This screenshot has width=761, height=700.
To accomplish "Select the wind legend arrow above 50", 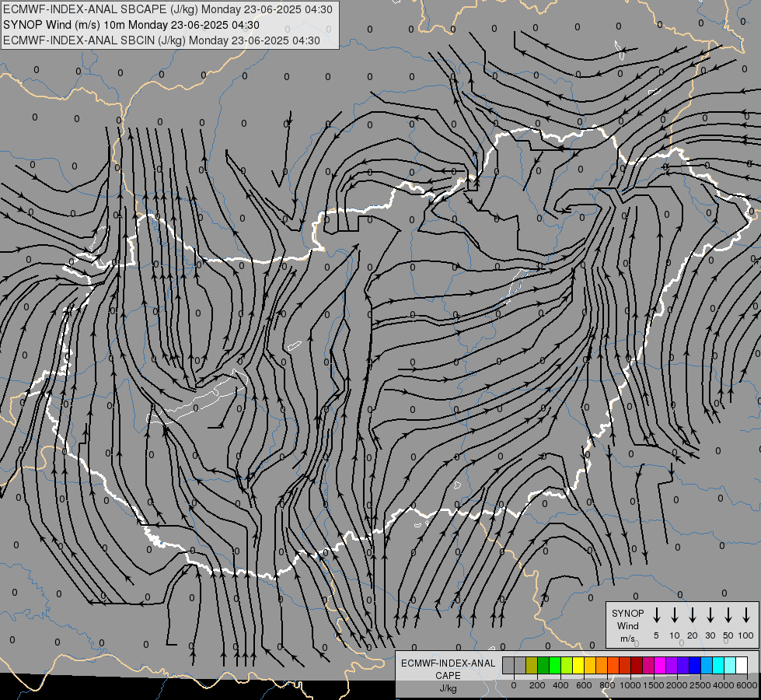I will (x=728, y=615).
